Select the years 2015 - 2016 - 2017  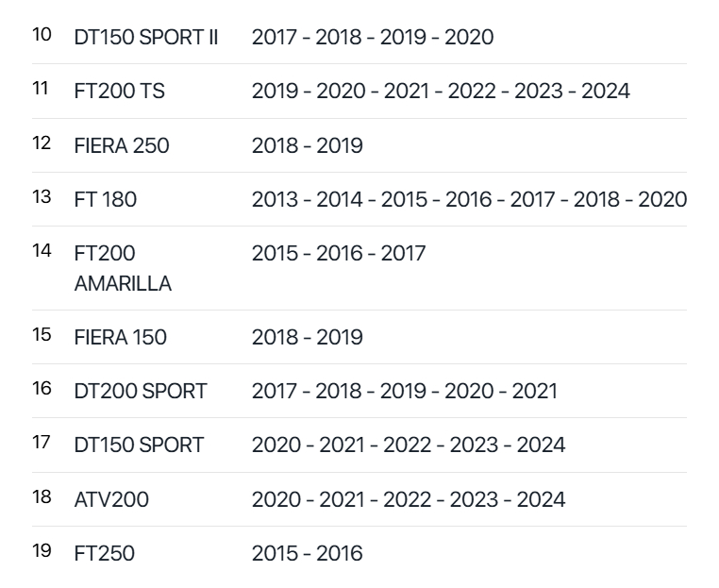tap(339, 253)
